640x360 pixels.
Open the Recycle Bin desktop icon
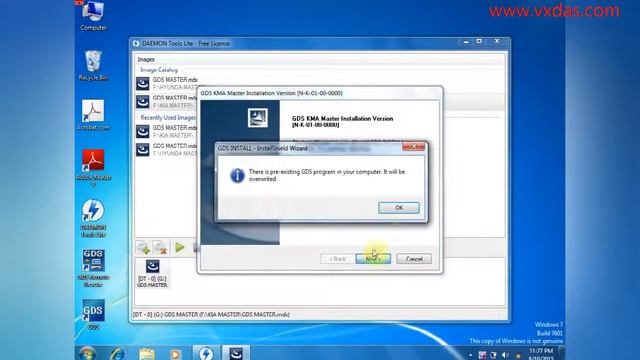(93, 65)
